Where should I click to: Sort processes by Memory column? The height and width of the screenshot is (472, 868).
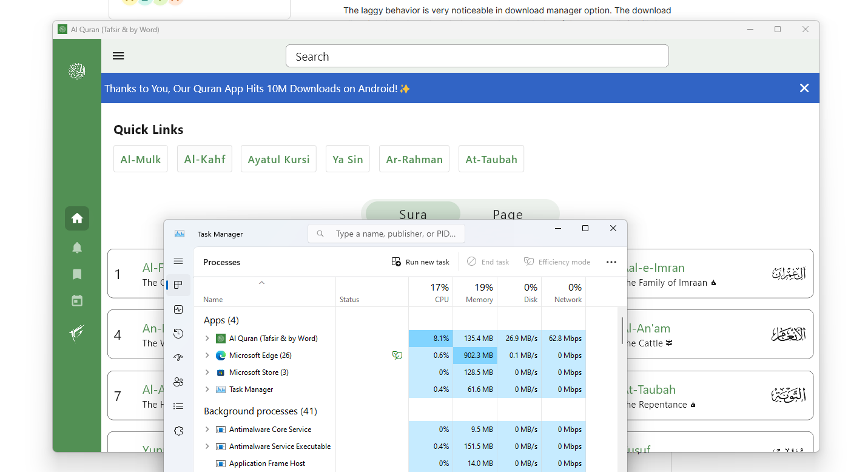tap(475, 292)
